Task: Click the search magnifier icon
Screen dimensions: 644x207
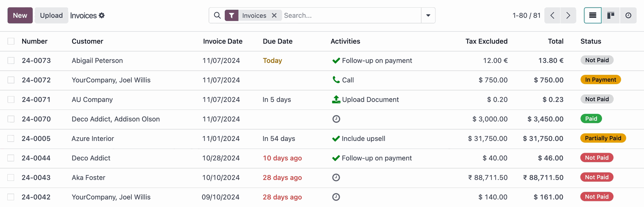Action: tap(217, 15)
